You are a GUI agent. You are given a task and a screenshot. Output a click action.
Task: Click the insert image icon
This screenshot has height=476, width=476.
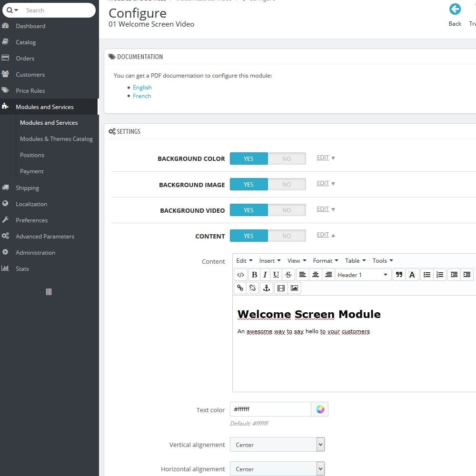[294, 288]
